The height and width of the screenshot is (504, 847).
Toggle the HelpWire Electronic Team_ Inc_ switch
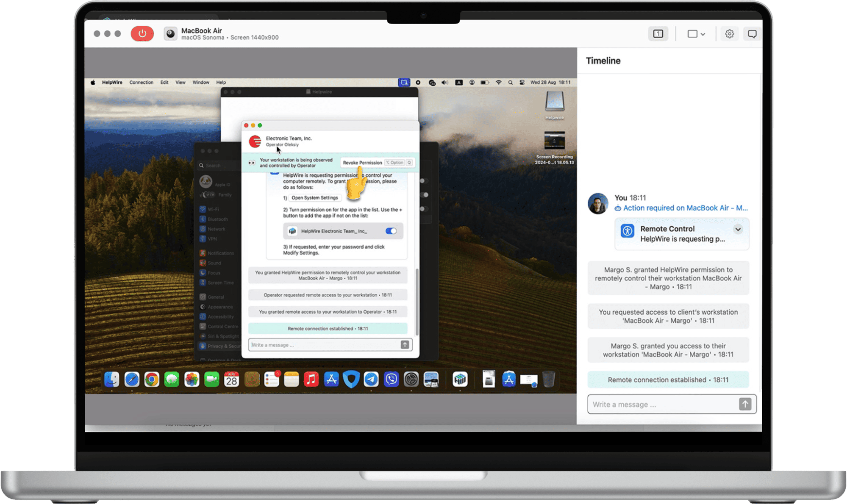(x=391, y=231)
